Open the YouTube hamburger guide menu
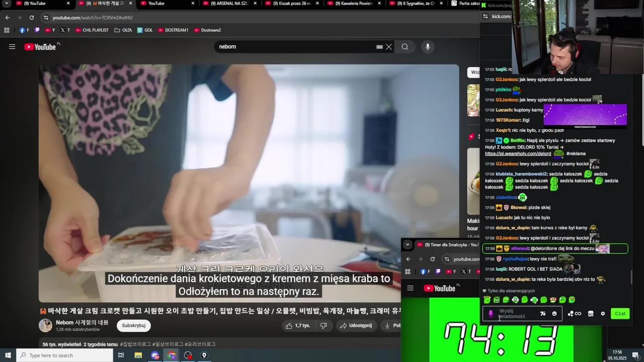 12,47
